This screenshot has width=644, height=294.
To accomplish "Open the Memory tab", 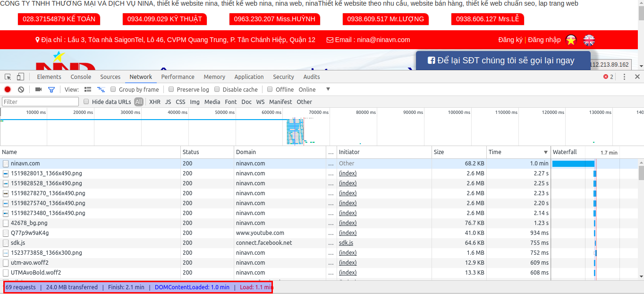I will point(214,77).
